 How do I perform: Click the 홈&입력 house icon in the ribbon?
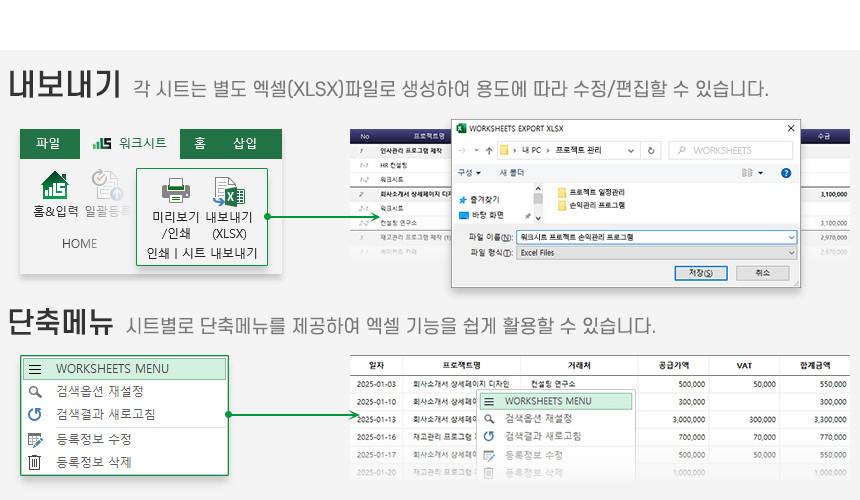click(x=54, y=186)
